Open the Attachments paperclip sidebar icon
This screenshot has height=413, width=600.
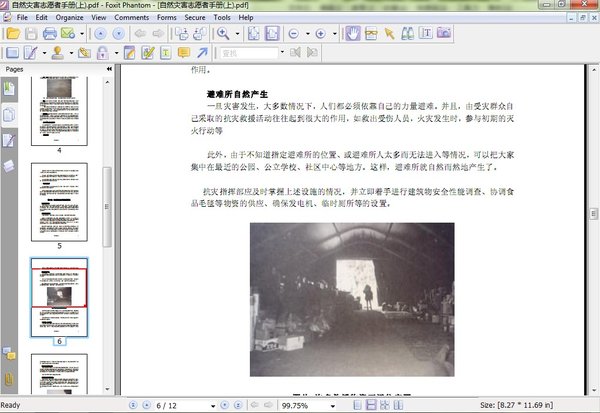(x=9, y=379)
